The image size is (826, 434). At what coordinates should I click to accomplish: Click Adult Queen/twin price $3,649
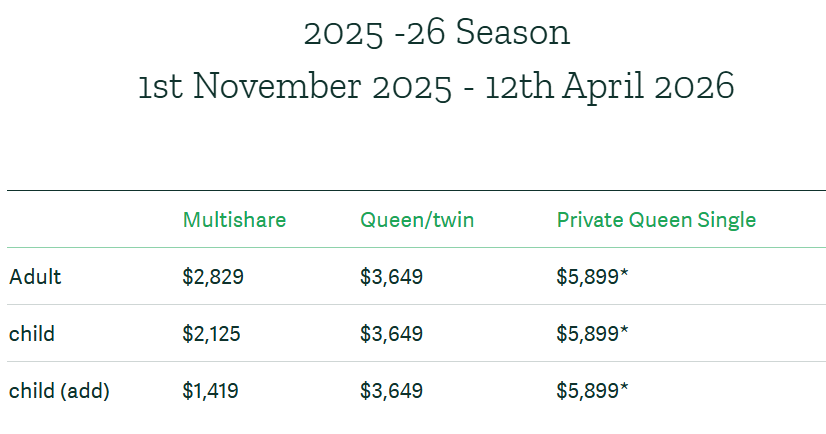(391, 277)
